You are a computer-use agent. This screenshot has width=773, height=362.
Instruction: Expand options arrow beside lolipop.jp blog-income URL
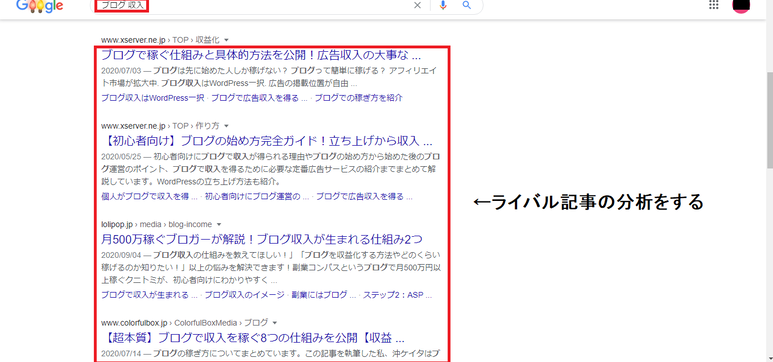coord(219,224)
